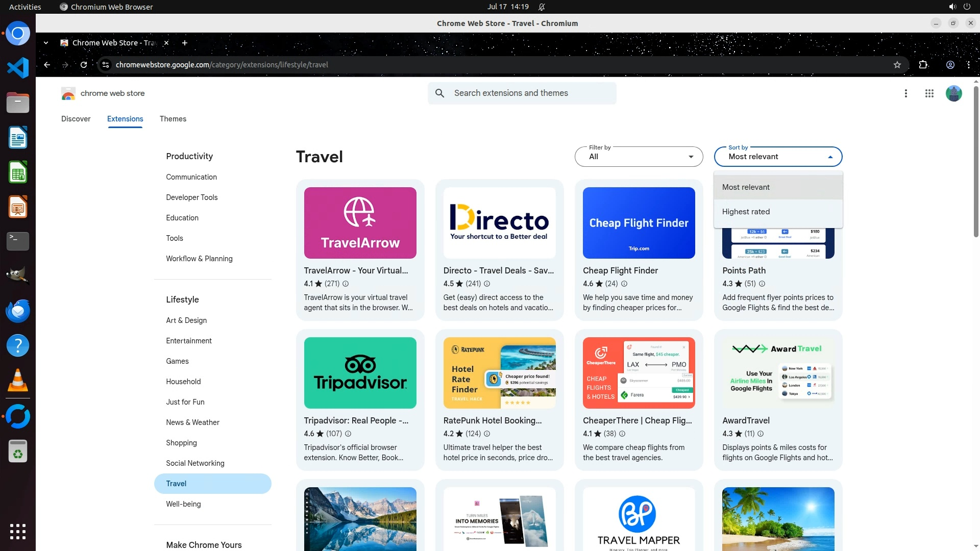Click the Search extensions and themes field
The height and width of the screenshot is (551, 980).
(531, 93)
